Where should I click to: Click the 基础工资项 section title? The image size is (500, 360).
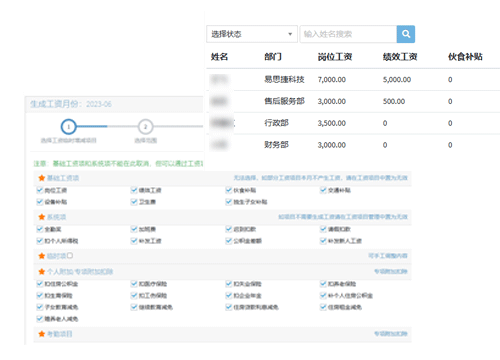click(x=63, y=178)
